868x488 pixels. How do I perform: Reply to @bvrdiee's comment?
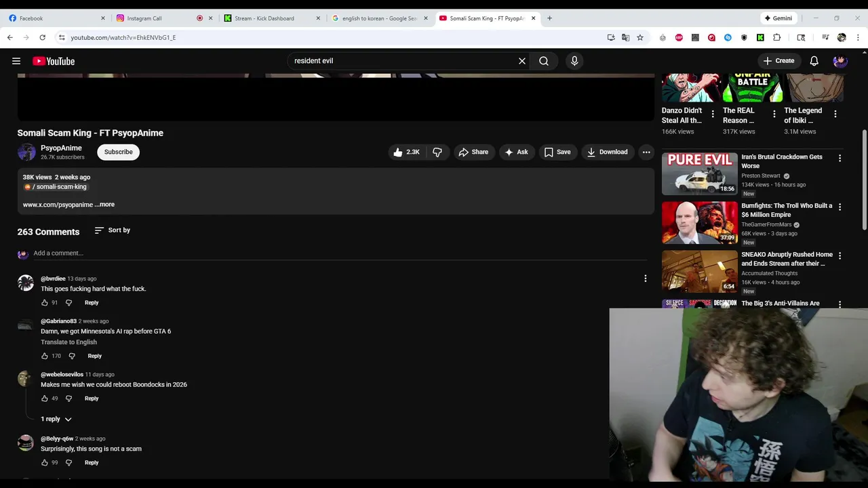click(x=92, y=303)
